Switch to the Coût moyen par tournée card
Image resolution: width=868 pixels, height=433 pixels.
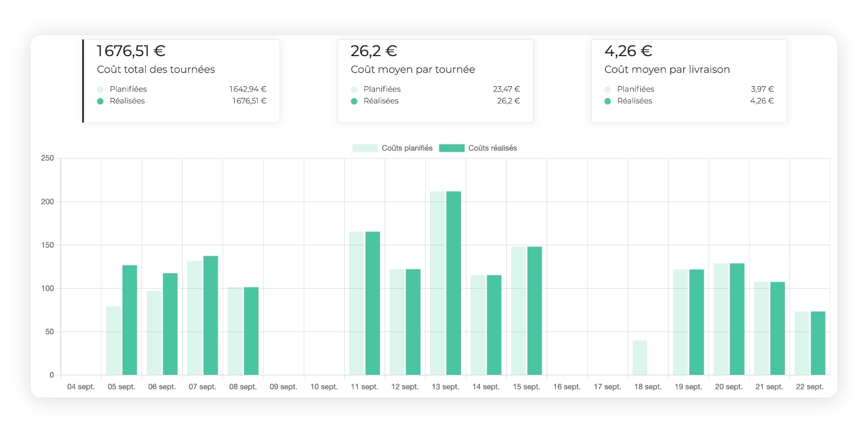pos(435,81)
